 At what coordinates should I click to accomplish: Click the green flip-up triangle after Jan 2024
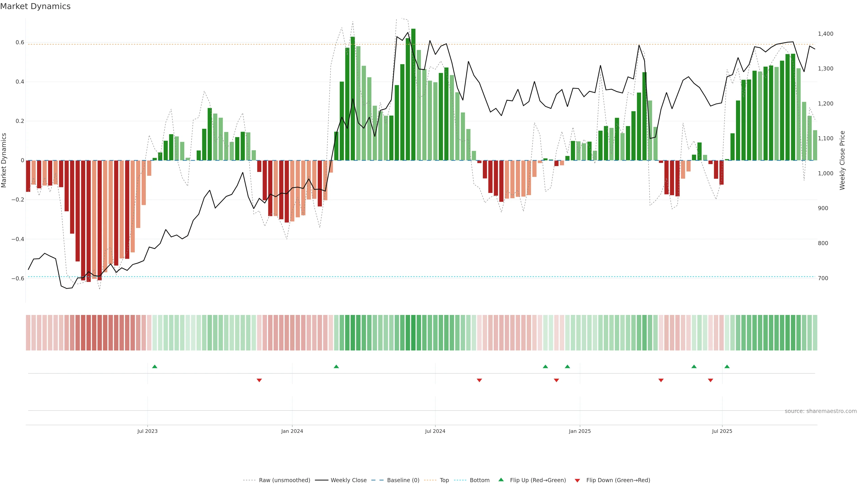coord(336,366)
